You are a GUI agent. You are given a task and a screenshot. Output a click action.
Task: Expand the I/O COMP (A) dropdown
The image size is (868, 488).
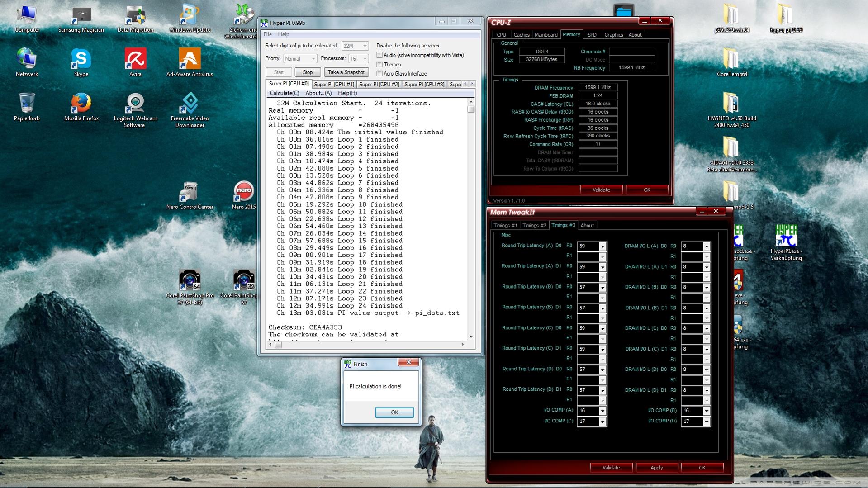602,411
